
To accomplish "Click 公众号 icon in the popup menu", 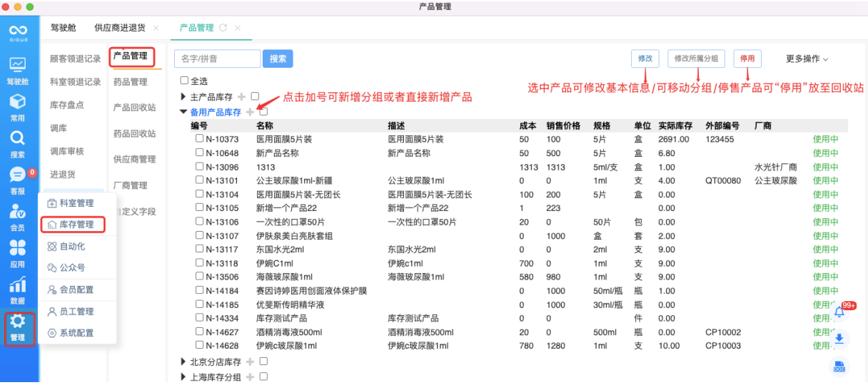I will 51,268.
